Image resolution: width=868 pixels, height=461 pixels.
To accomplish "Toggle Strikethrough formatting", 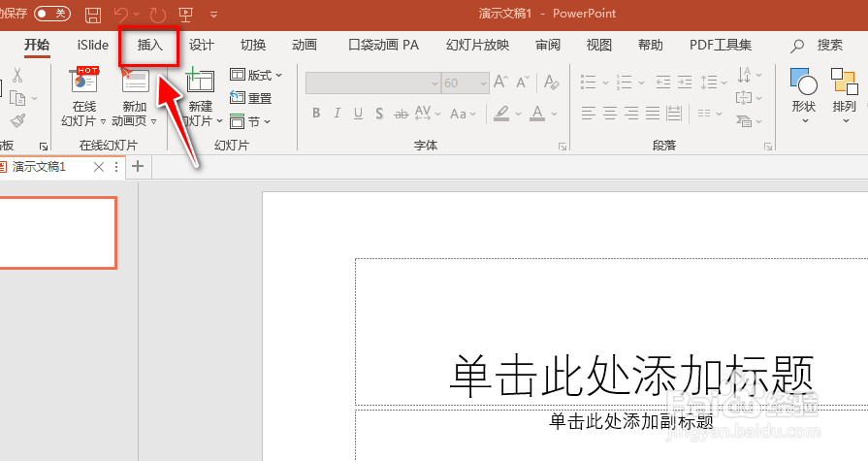I will pos(401,114).
